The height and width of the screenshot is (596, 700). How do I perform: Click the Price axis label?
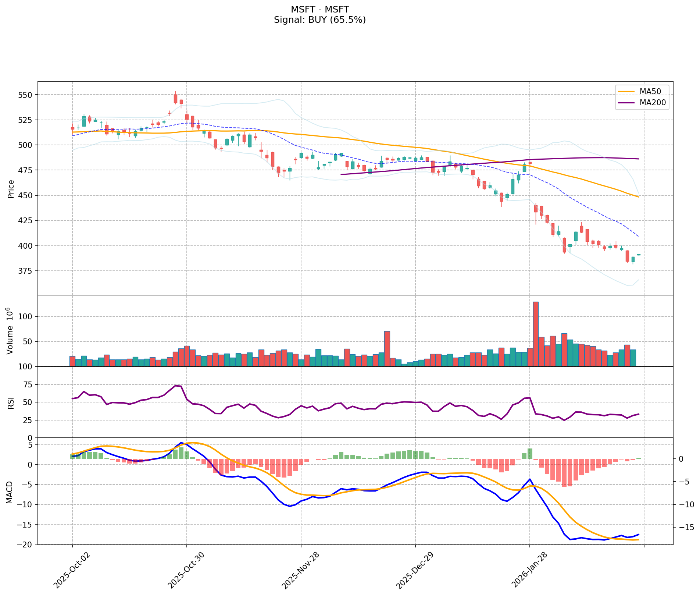(x=11, y=189)
